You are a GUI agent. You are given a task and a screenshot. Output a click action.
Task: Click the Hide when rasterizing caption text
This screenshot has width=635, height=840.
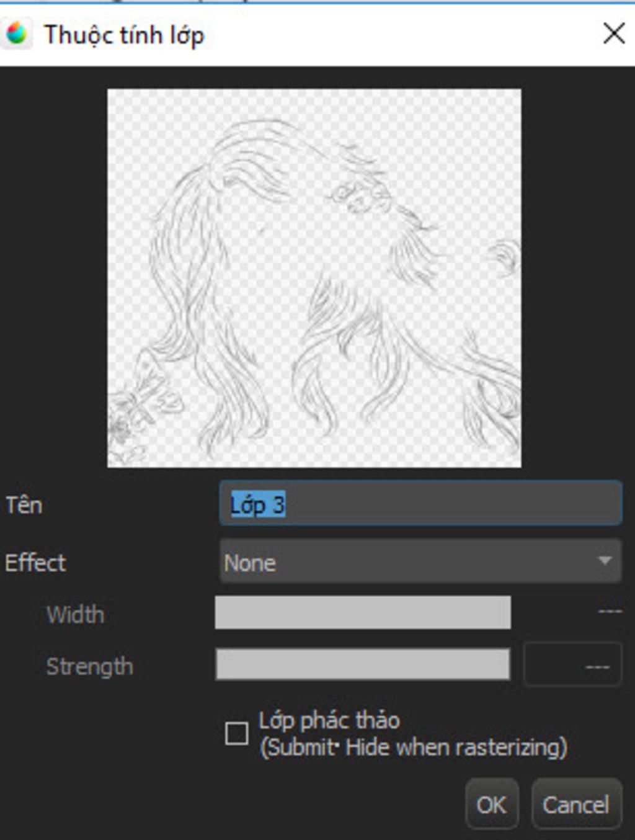414,747
